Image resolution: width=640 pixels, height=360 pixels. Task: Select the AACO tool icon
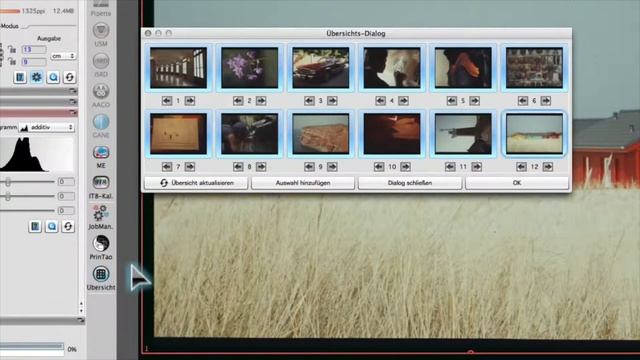[100, 91]
